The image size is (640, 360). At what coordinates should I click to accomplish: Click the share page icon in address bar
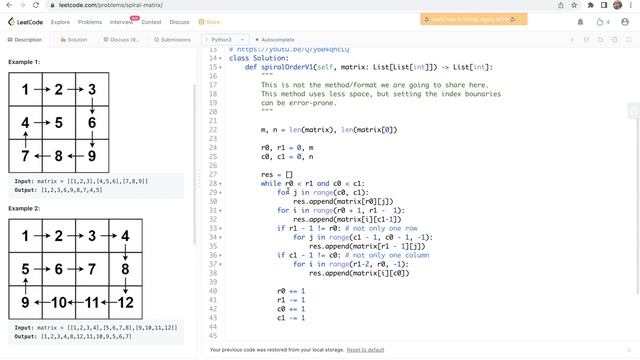(x=560, y=5)
